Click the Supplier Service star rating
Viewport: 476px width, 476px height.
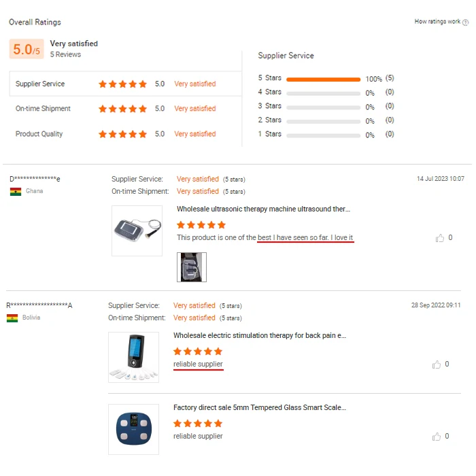coord(122,84)
